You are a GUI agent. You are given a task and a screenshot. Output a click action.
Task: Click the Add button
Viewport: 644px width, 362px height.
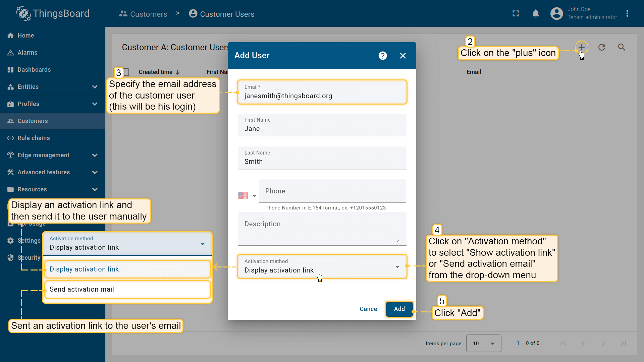399,309
